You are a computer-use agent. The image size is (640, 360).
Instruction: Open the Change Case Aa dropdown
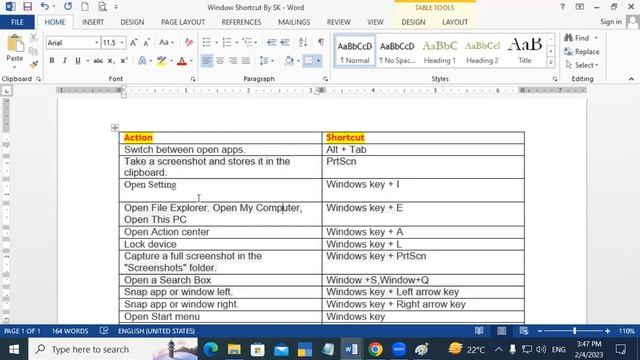tap(166, 42)
